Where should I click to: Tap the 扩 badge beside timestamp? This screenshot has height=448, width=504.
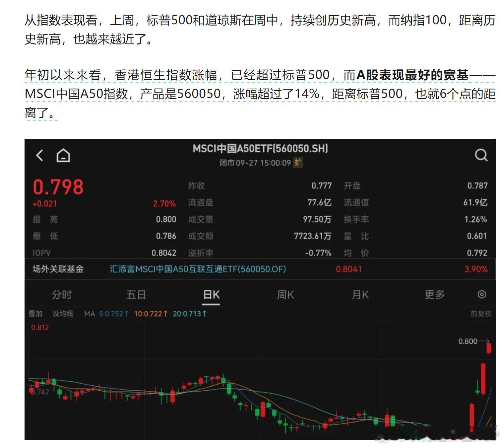[298, 163]
